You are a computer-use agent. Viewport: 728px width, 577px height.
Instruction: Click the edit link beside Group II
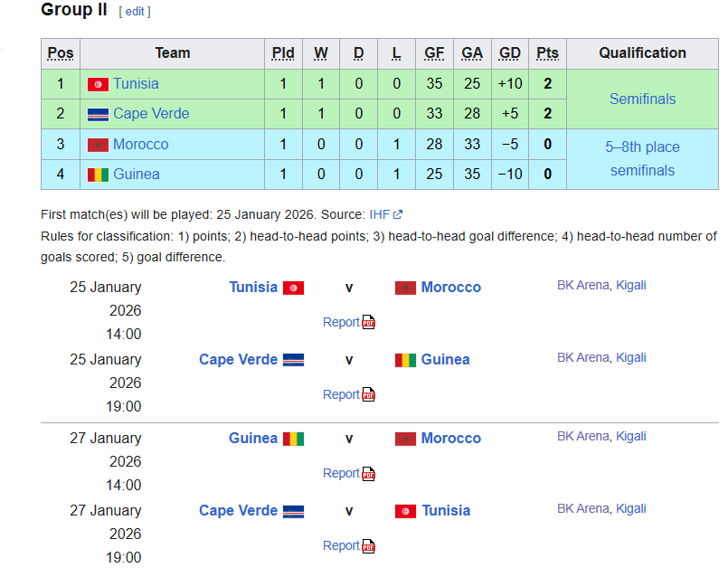point(135,12)
